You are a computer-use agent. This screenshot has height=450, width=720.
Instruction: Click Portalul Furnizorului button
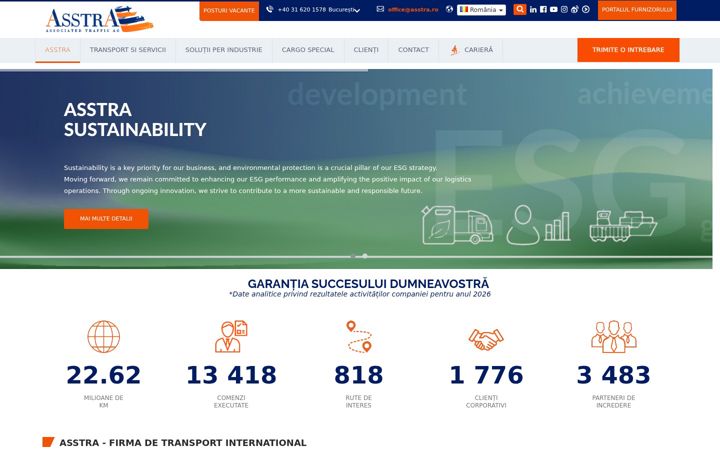pos(637,10)
